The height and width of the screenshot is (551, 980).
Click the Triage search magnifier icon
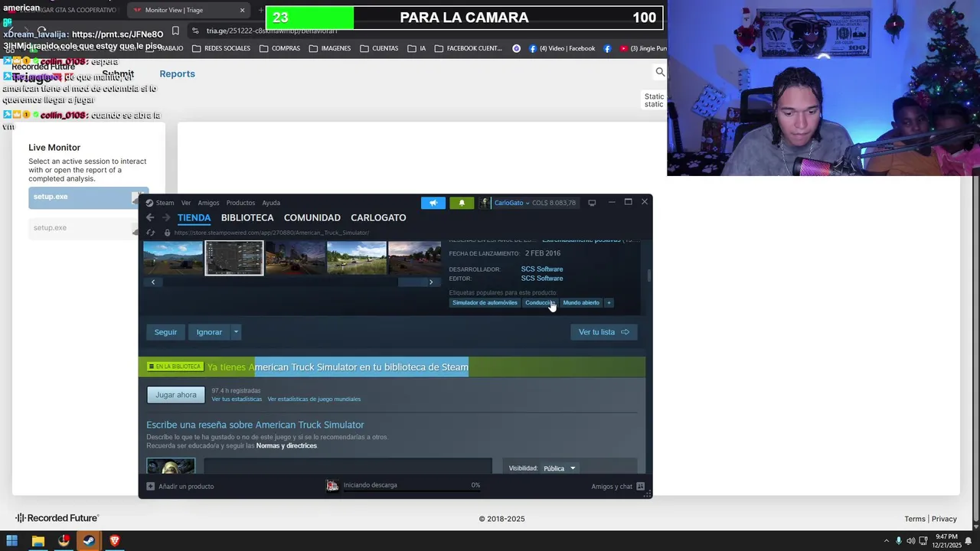[660, 72]
